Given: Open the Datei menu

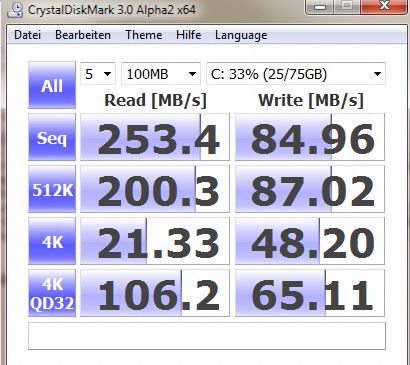Looking at the screenshot, I should [x=28, y=35].
